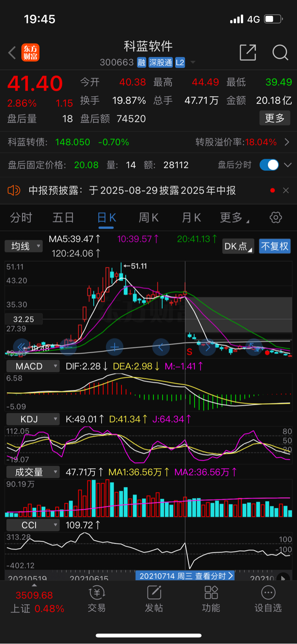Open the 中报预披露 announcement text

pos(132,191)
